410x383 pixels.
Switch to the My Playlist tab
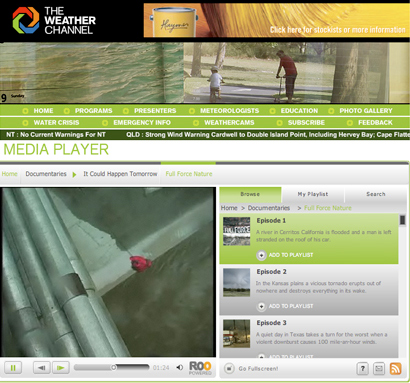pos(313,194)
